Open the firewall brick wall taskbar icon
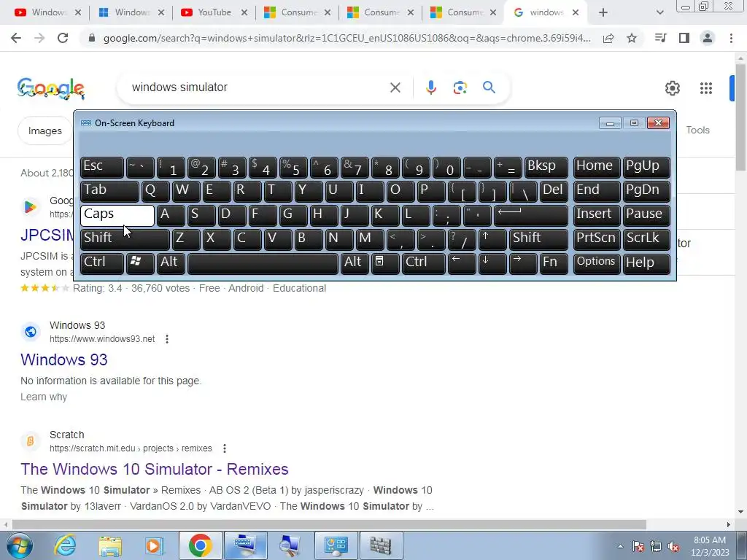Viewport: 747px width, 560px height. pyautogui.click(x=381, y=545)
